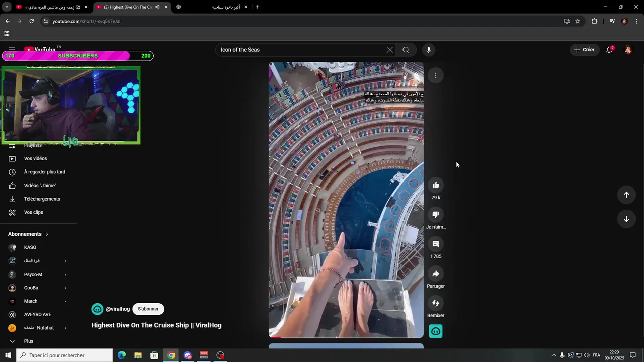Click the magnifier search button

tap(406, 50)
